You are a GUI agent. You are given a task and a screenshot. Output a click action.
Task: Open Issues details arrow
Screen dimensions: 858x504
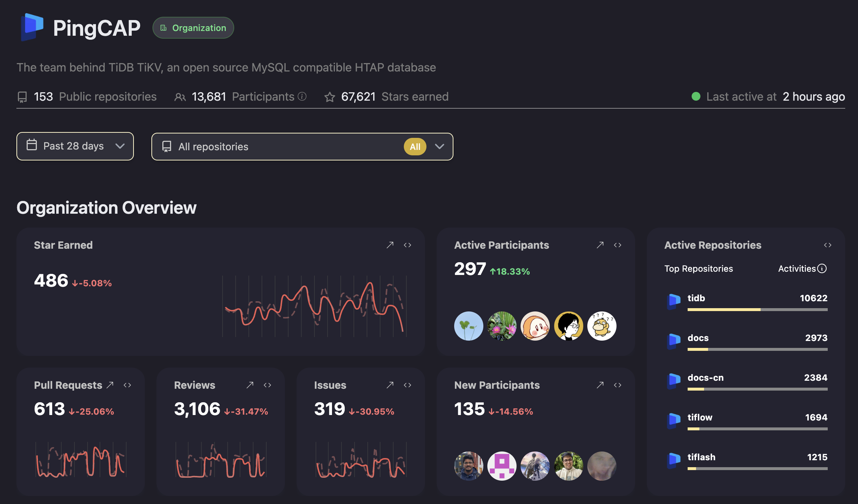pyautogui.click(x=390, y=385)
